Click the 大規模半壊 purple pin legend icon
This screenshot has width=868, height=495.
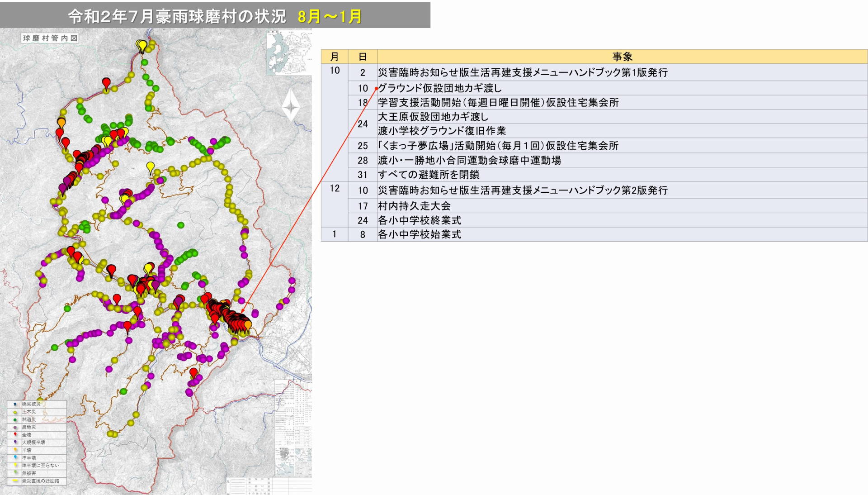(x=15, y=443)
